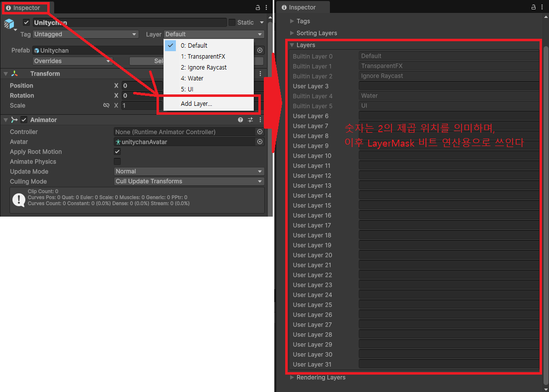
Task: Click the Transform component axes icon
Action: pyautogui.click(x=14, y=74)
